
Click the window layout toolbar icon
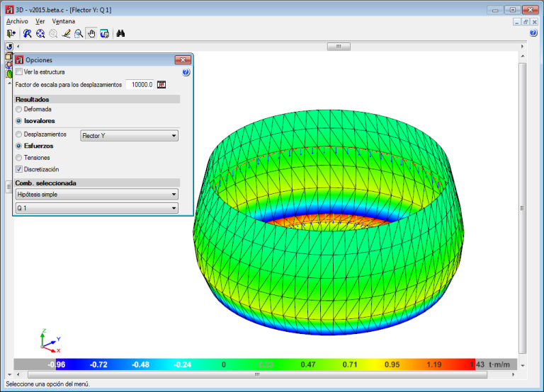pos(104,34)
